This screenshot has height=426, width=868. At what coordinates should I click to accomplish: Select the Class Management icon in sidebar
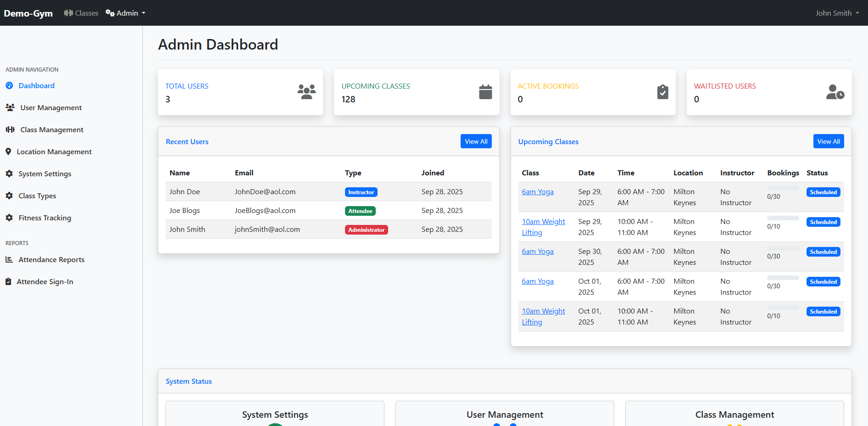pyautogui.click(x=10, y=129)
